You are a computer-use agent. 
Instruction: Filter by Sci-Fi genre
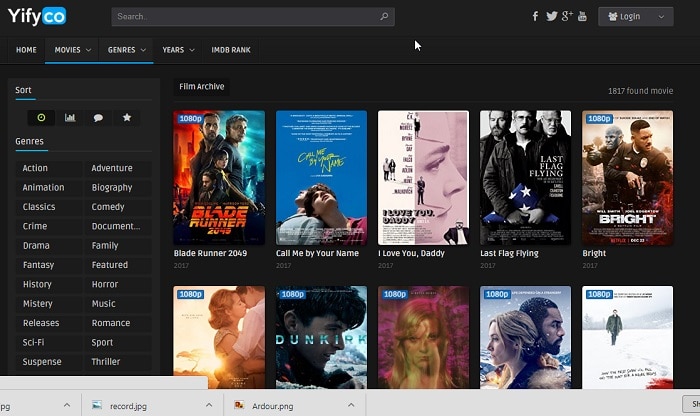pyautogui.click(x=49, y=342)
